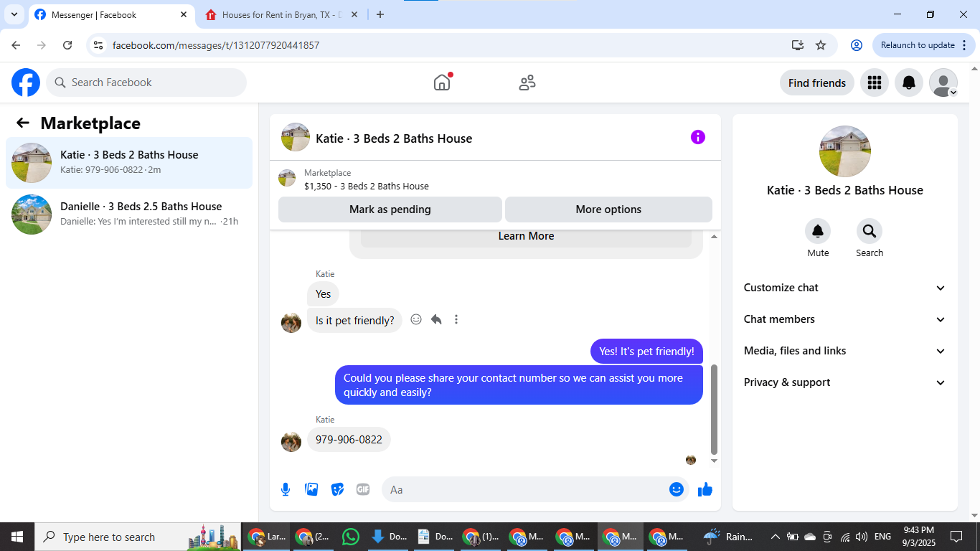Open the Windows notification center

pos(956,537)
